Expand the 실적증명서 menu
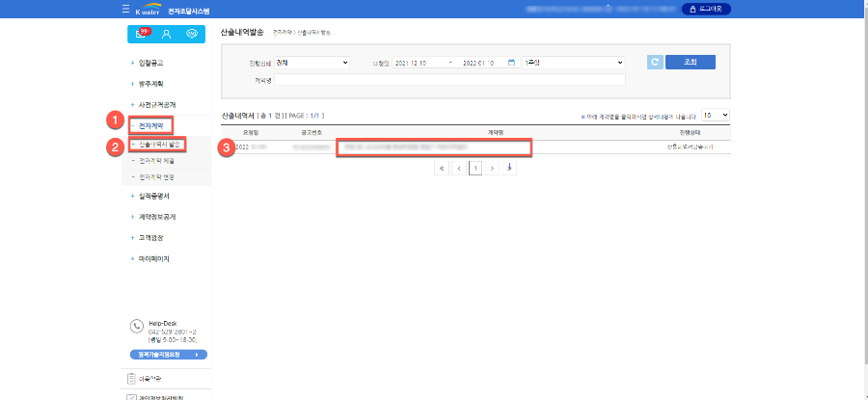The image size is (868, 400). coord(154,196)
